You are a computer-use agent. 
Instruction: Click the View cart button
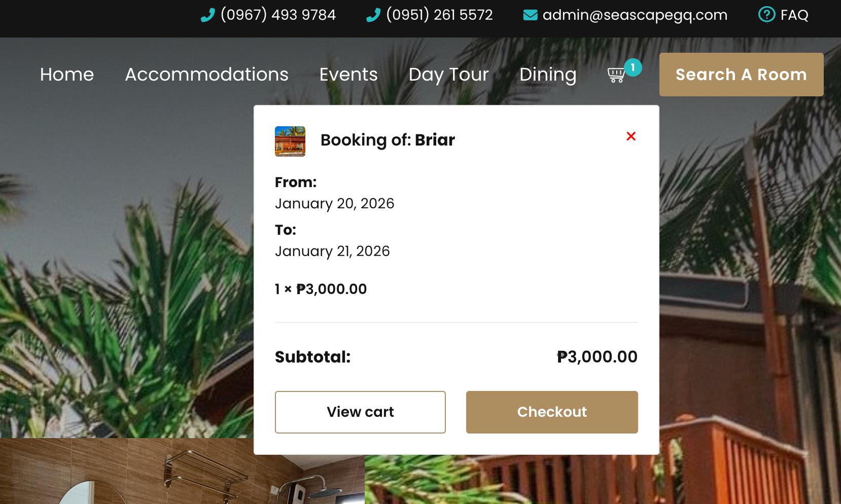(x=360, y=412)
